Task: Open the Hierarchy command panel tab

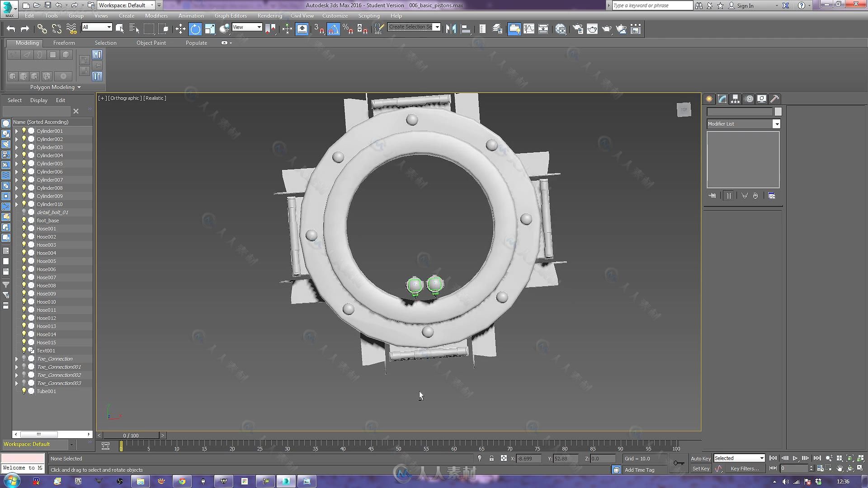Action: click(736, 99)
